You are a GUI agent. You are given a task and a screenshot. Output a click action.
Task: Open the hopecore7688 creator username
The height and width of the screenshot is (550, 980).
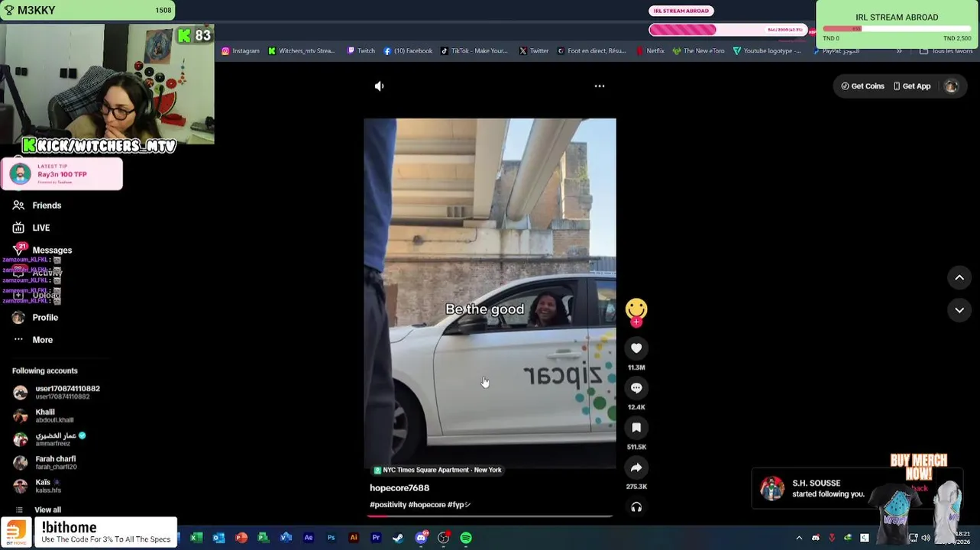tap(399, 487)
